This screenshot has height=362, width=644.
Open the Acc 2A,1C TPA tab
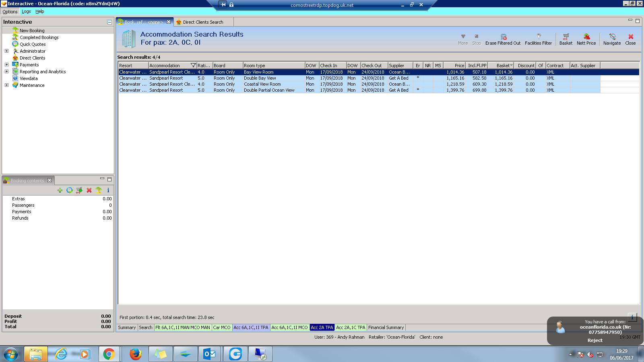click(x=351, y=327)
